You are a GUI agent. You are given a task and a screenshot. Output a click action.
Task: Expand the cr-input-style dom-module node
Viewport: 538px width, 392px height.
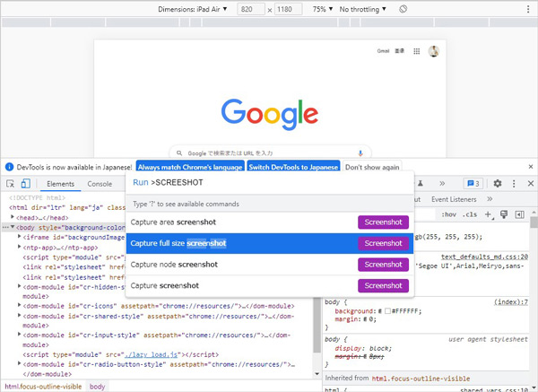pyautogui.click(x=19, y=335)
